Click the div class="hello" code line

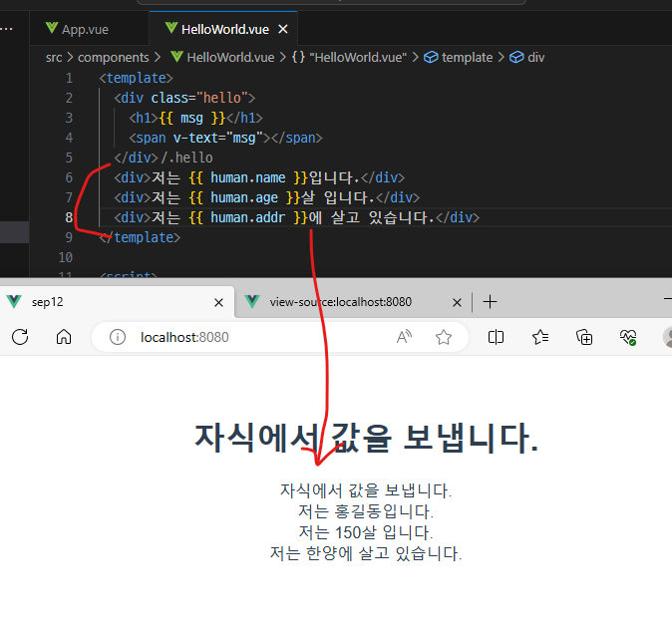184,98
